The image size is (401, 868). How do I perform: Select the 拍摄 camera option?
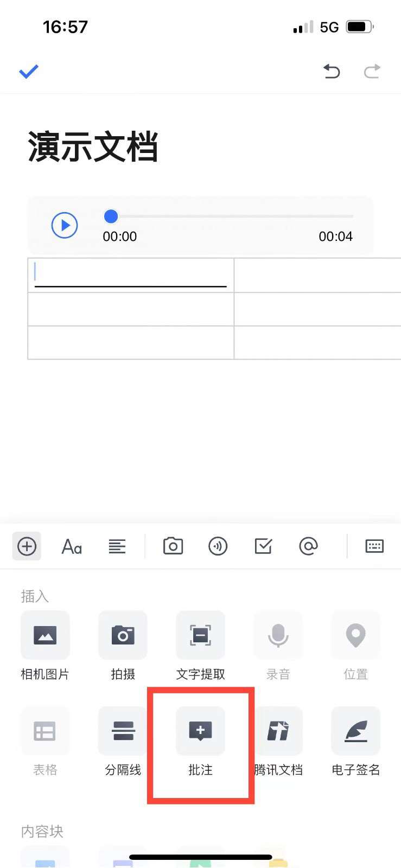click(123, 635)
